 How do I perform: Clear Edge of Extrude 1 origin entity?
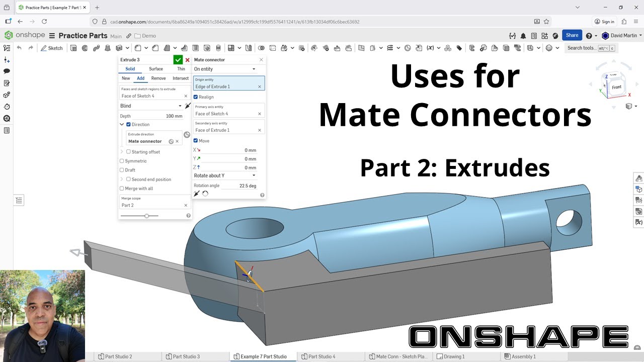point(260,86)
